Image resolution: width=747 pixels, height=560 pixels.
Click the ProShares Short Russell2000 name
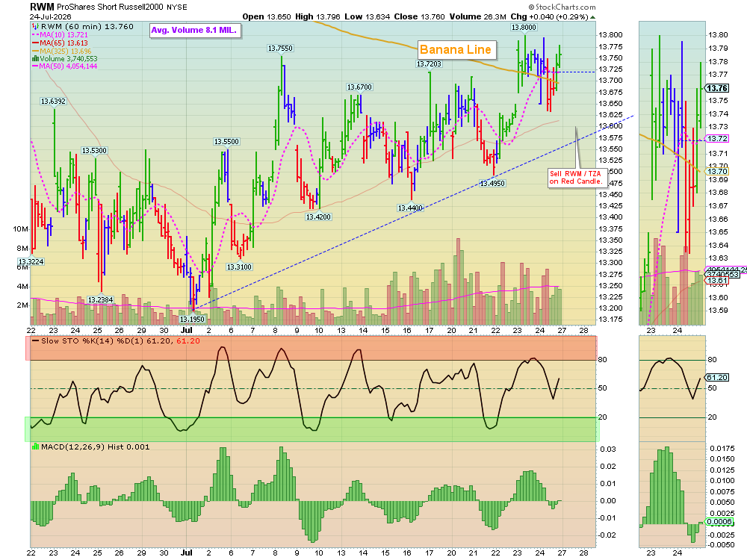(x=110, y=7)
